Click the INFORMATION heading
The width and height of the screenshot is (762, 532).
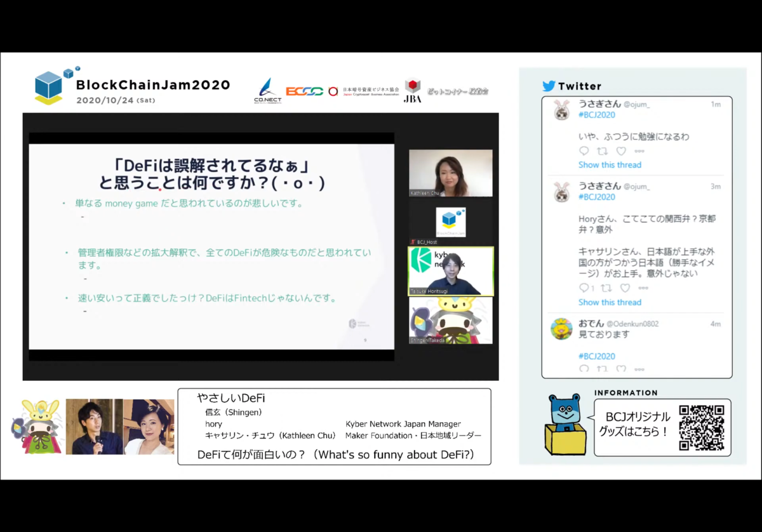pos(626,393)
